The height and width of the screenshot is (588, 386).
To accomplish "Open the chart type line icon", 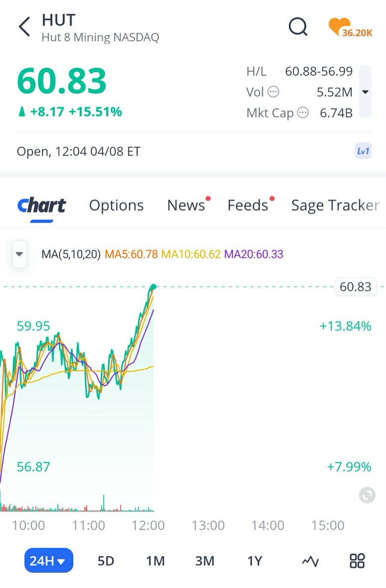I will 310,561.
